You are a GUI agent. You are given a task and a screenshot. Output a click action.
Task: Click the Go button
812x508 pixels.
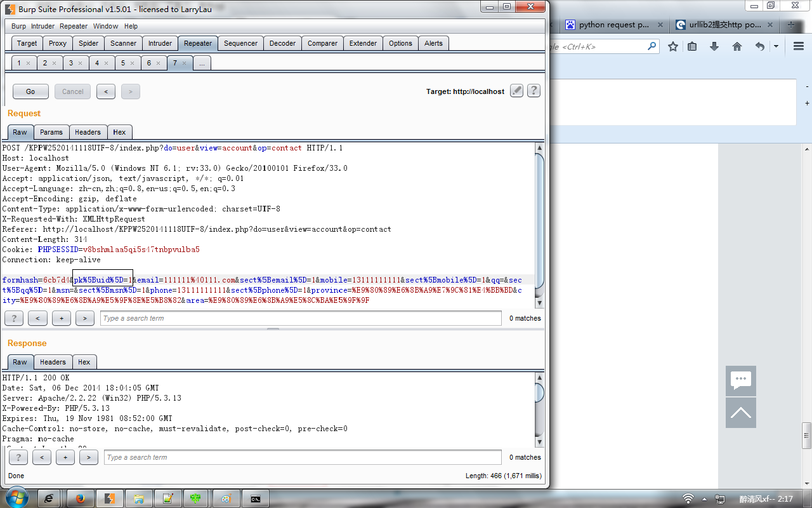point(30,91)
